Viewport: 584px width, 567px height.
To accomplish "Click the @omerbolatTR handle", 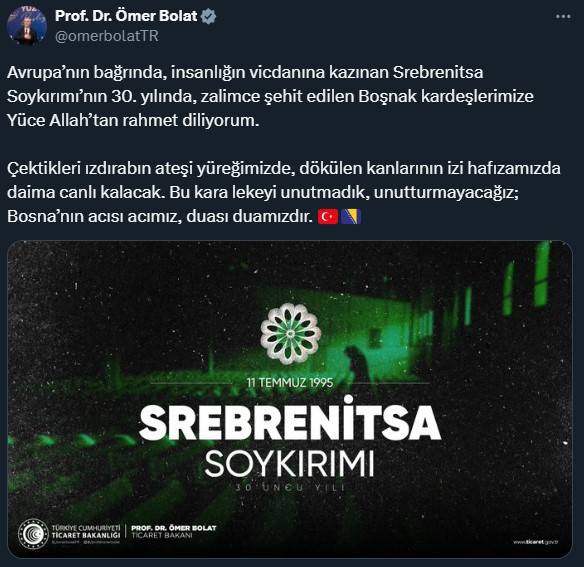I will (x=107, y=36).
